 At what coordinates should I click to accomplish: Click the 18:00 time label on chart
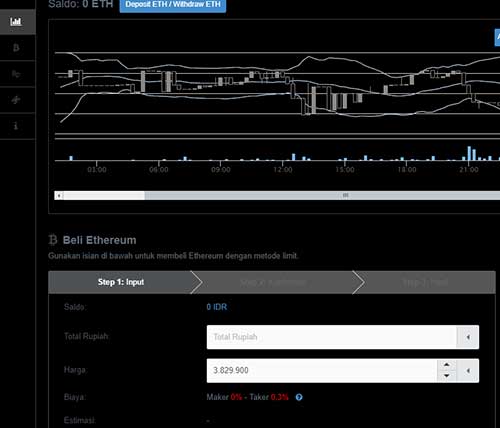point(407,170)
